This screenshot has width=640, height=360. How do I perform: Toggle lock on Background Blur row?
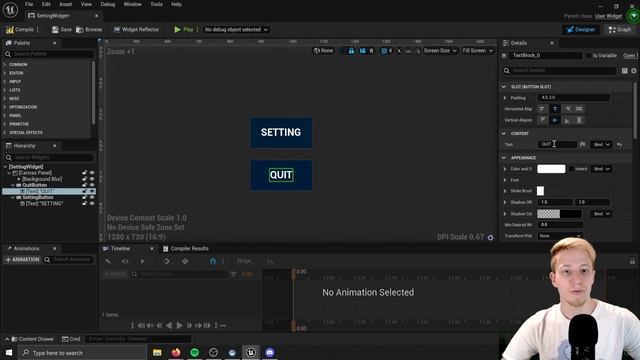pos(84,179)
